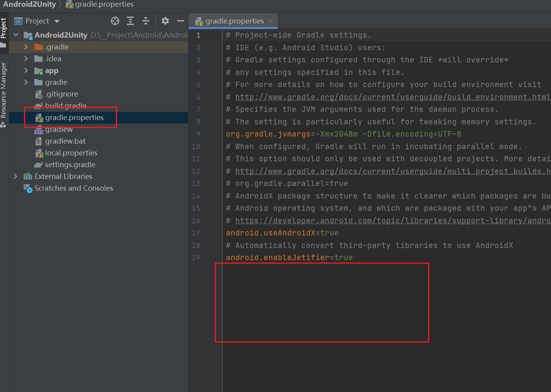
Task: Click the Select Opened File target icon
Action: (x=115, y=21)
